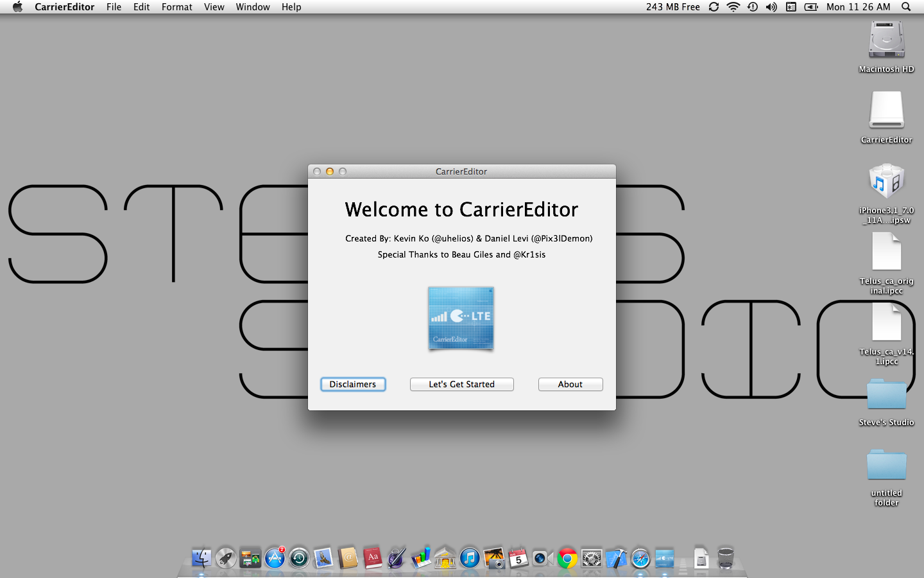Viewport: 924px width, 578px height.
Task: Open Numbers chart app in Dock
Action: coord(421,557)
